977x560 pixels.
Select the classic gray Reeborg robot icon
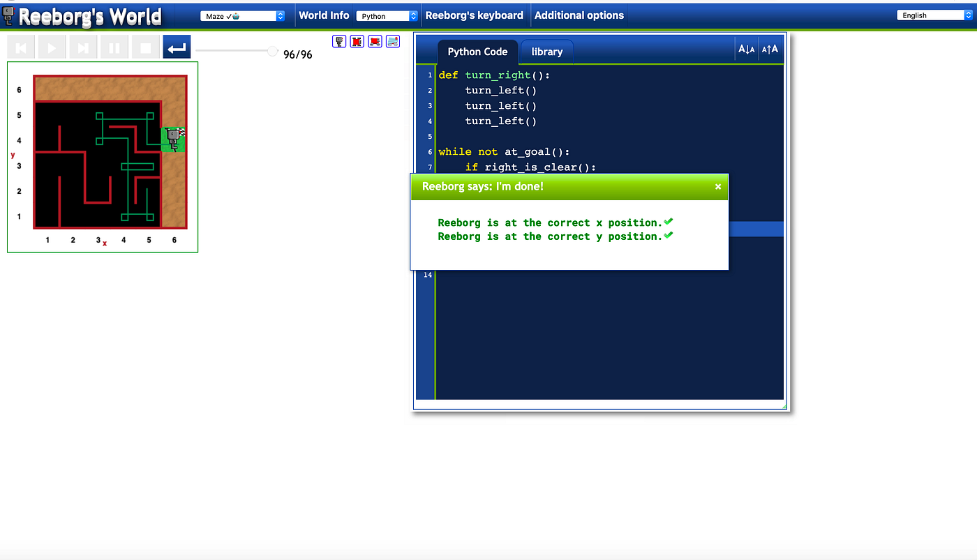[x=339, y=41]
